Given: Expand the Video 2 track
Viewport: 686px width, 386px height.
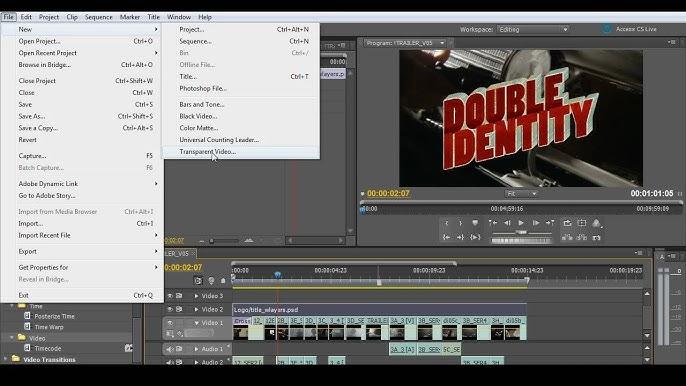Looking at the screenshot, I should (x=196, y=309).
